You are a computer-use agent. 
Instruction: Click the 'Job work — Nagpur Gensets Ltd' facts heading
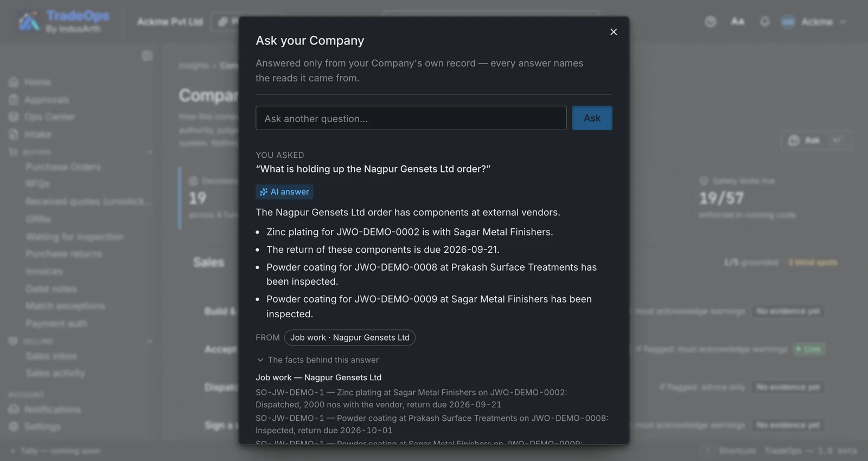pyautogui.click(x=318, y=377)
